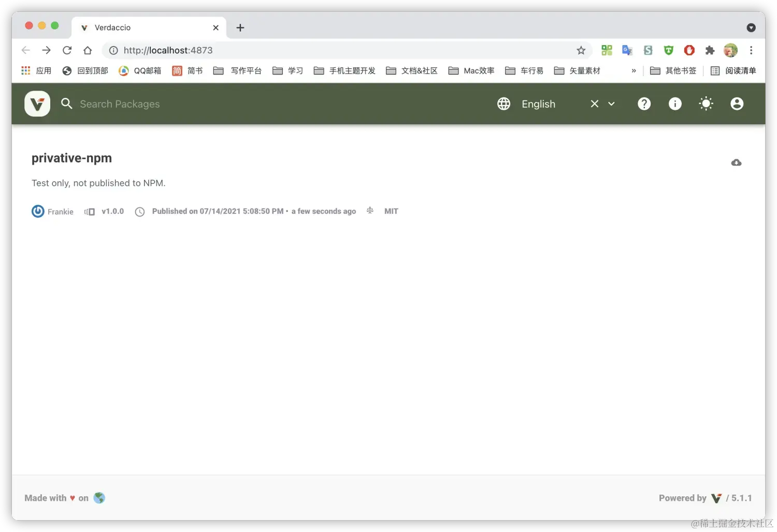
Task: Bookmark this page with star icon
Action: coord(581,50)
